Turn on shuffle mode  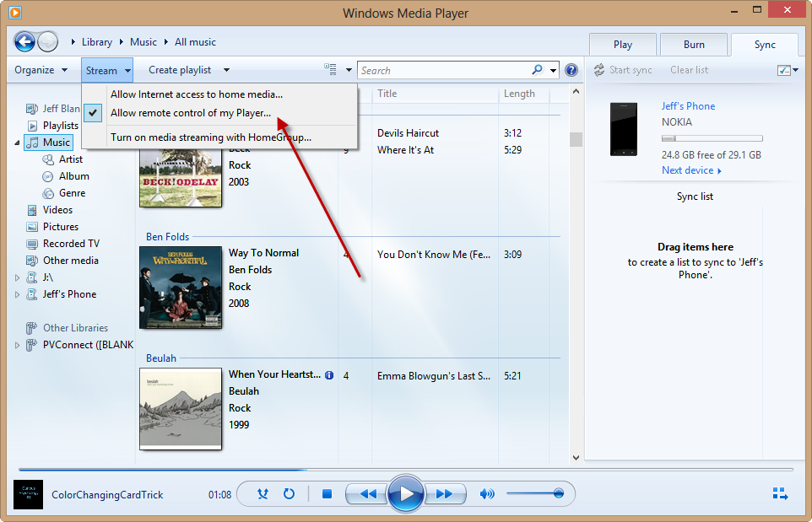263,494
